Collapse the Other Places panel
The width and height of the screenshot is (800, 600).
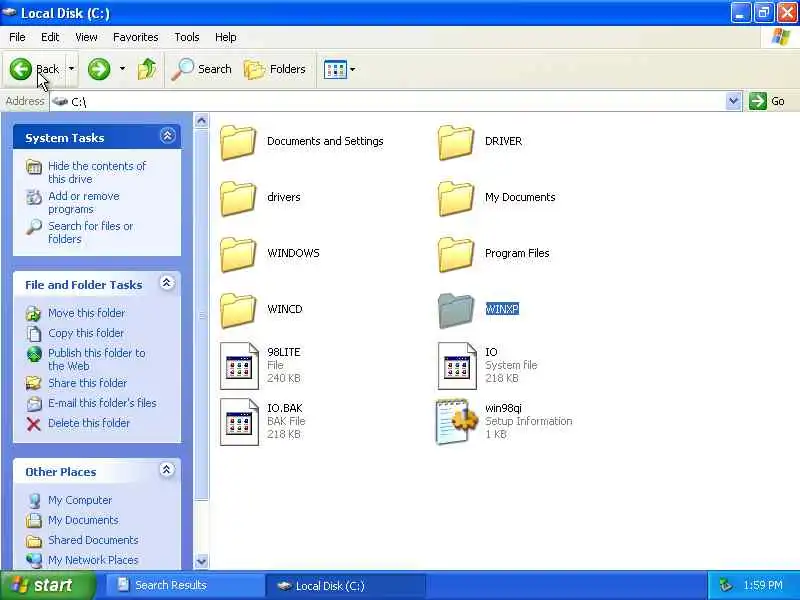[x=166, y=469]
